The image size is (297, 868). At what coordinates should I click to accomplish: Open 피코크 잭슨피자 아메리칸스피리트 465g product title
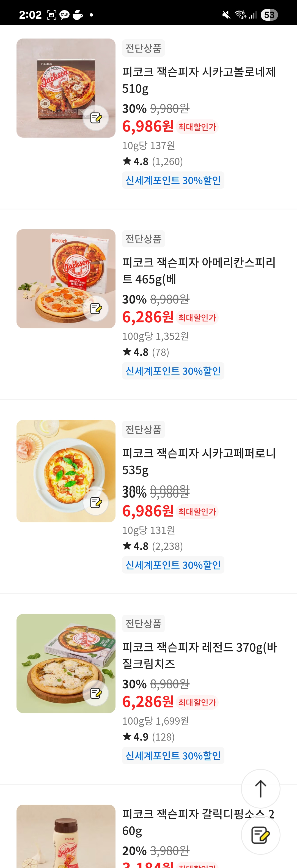(199, 271)
